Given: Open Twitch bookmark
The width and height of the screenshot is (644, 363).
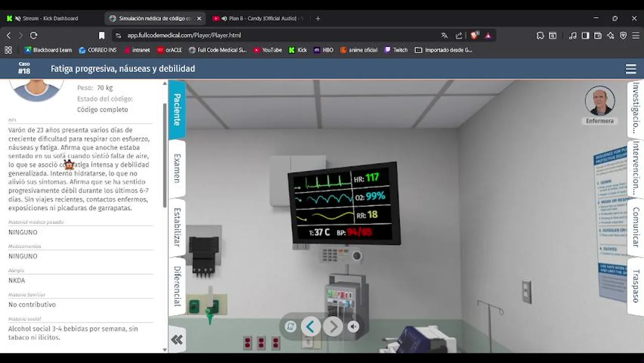Looking at the screenshot, I should tap(396, 50).
